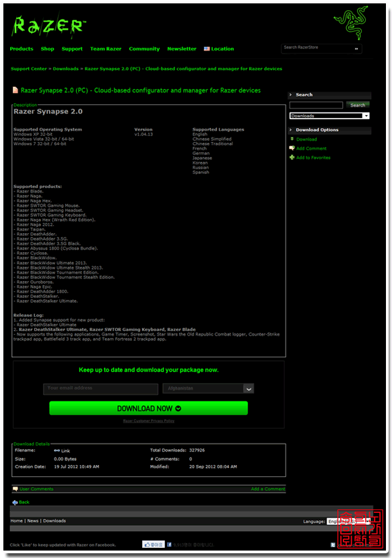The image size is (392, 558).
Task: Collapse the Search panel arrow
Action: tap(290, 94)
